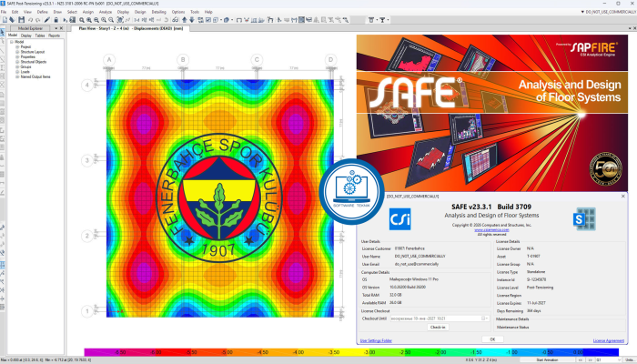Screen dimensions: 637x364
Task: Expand the Structure Layout tree node
Action: [17, 52]
